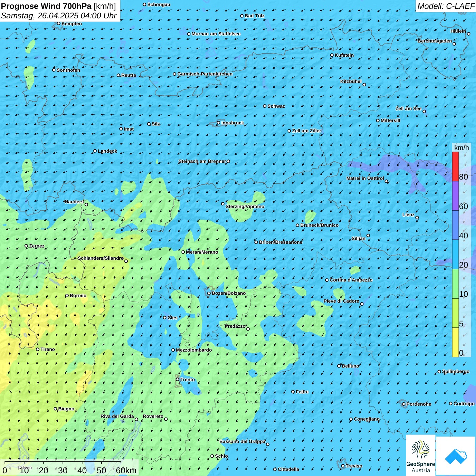Click the Imst label
The height and width of the screenshot is (476, 476).
(x=129, y=129)
